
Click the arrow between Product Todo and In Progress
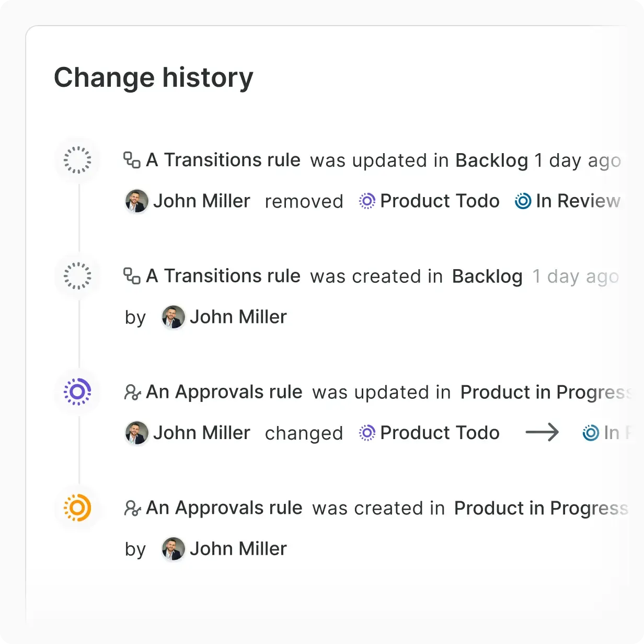542,432
